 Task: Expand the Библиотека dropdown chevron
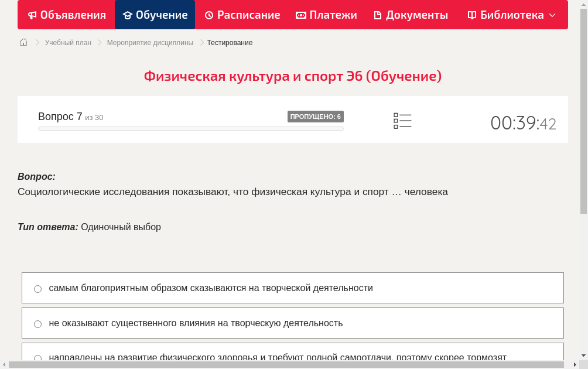click(552, 15)
